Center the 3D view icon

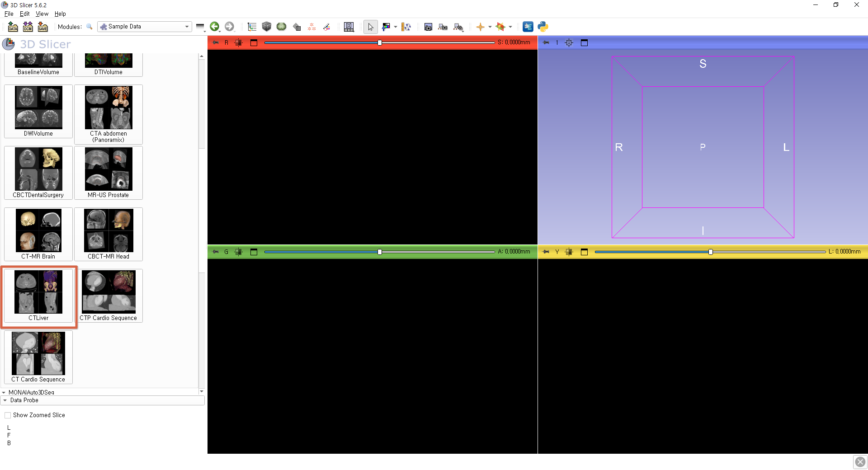(x=569, y=42)
